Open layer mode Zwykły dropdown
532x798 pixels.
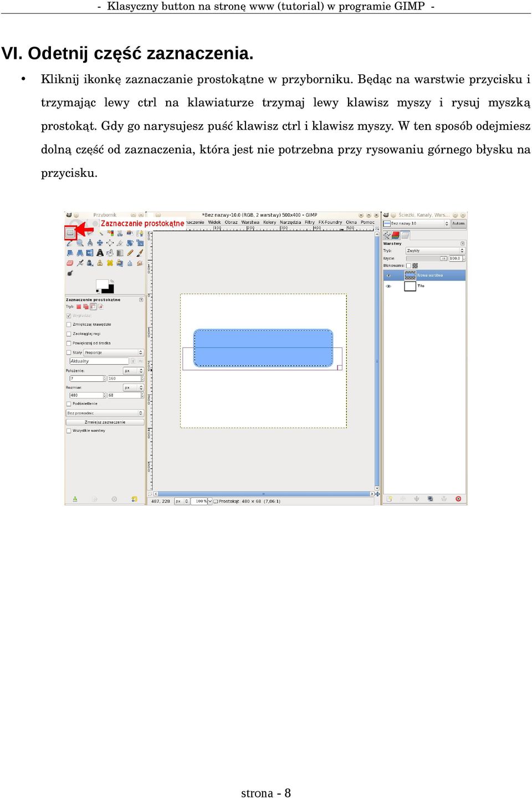pos(435,250)
